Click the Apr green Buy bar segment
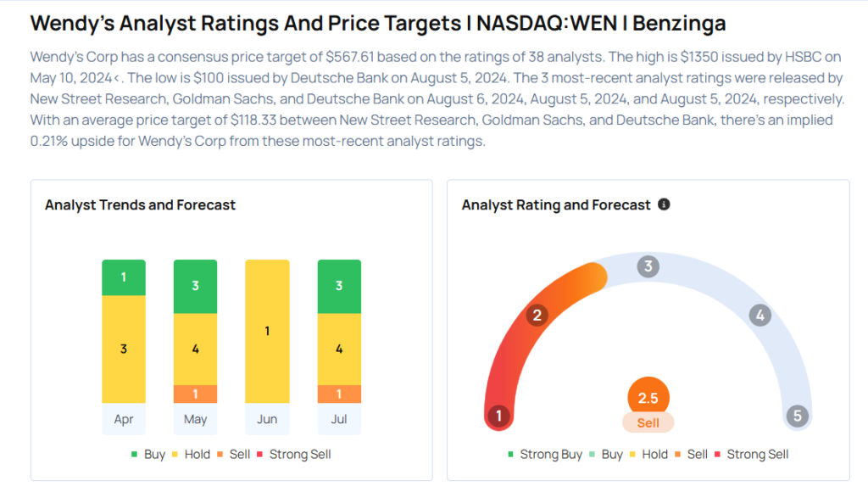 tap(124, 277)
